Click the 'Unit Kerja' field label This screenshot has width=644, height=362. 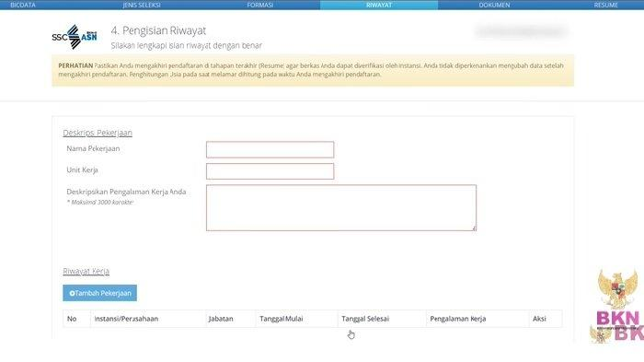point(82,169)
